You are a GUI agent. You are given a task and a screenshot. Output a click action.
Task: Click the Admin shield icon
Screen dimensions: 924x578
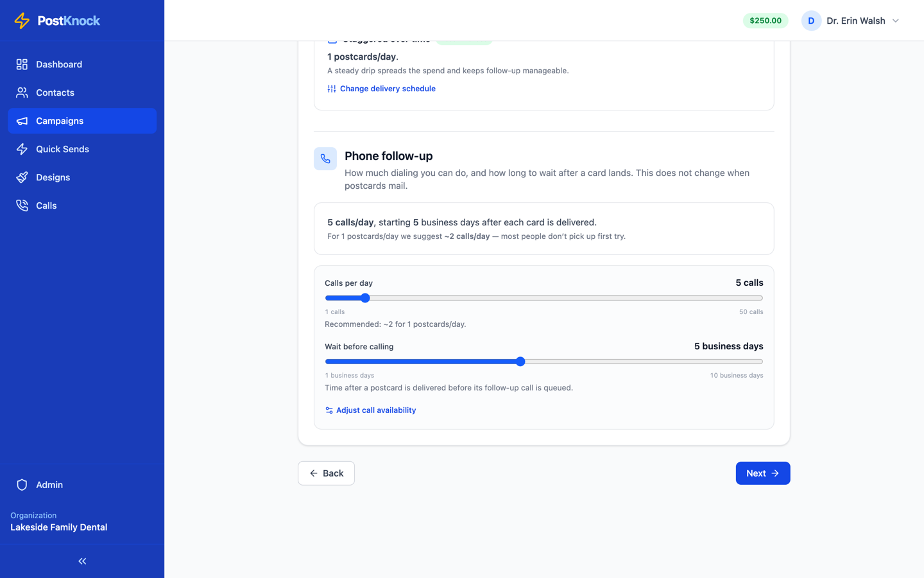pos(22,485)
